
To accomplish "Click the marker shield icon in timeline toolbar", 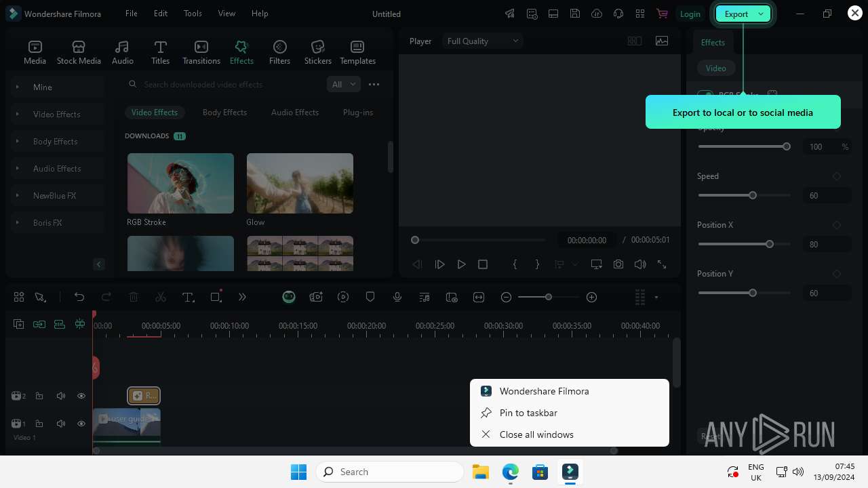I will pos(370,297).
